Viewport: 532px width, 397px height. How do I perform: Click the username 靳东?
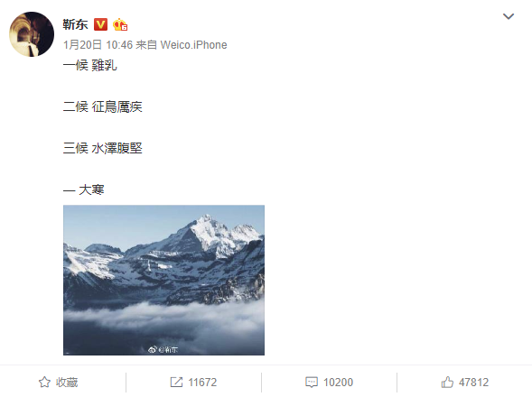[x=75, y=24]
